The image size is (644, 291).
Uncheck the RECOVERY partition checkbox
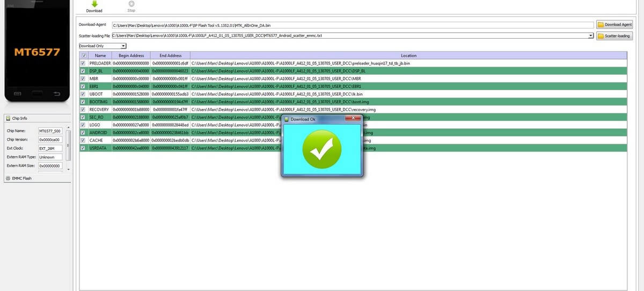coord(83,110)
